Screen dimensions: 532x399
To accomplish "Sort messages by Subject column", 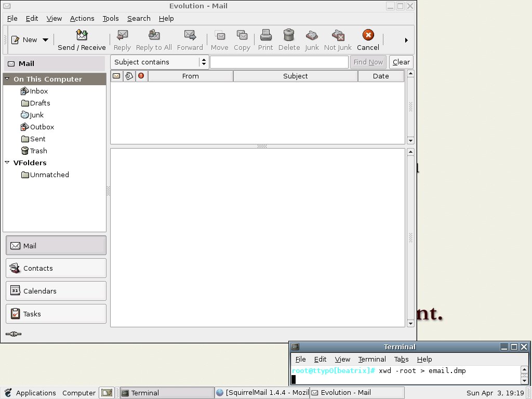I will tap(296, 76).
